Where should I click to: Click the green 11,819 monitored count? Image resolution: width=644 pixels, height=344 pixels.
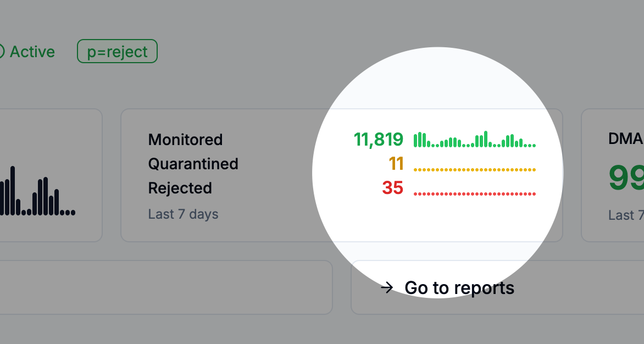tap(379, 140)
